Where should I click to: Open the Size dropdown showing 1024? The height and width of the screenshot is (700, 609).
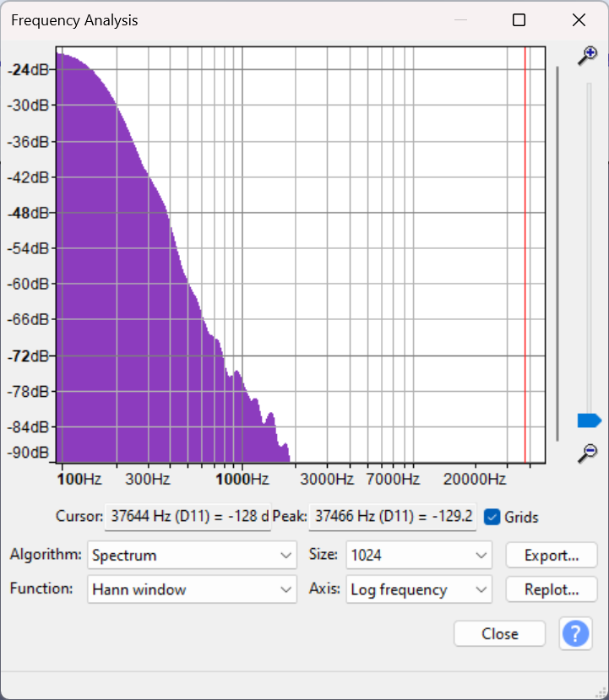pos(419,555)
